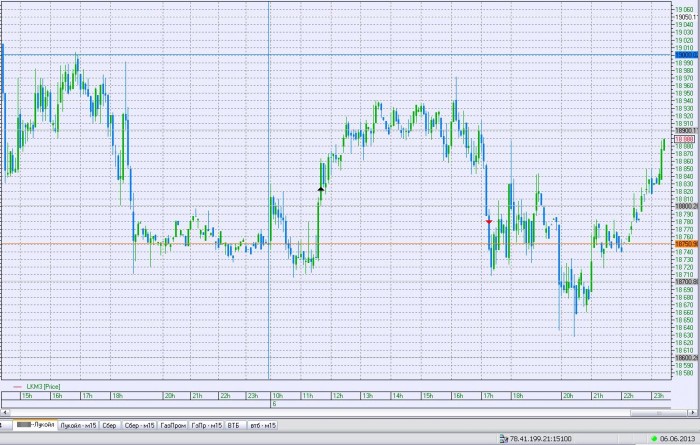Switch to the Лукойл tab
The image size is (700, 445).
(x=35, y=425)
